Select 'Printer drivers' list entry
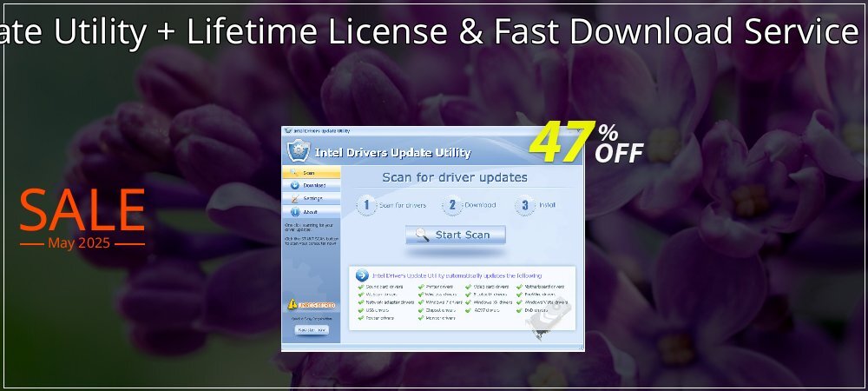 pyautogui.click(x=436, y=287)
